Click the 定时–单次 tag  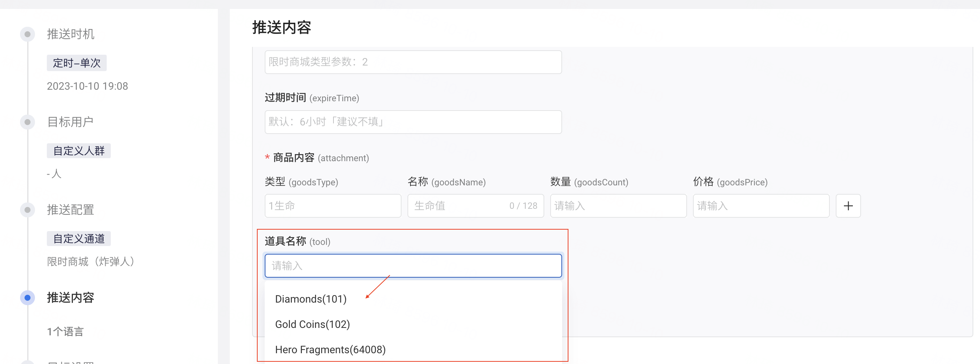click(x=77, y=63)
